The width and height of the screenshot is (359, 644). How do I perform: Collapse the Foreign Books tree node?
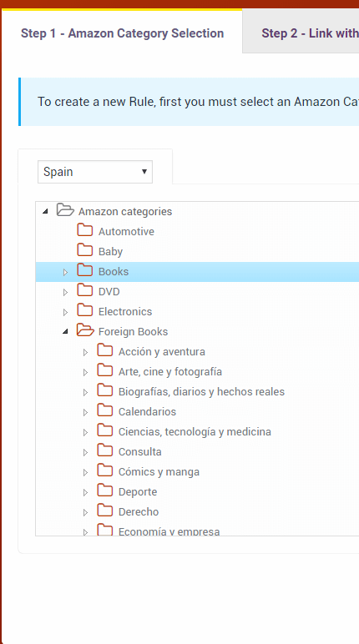(x=65, y=332)
